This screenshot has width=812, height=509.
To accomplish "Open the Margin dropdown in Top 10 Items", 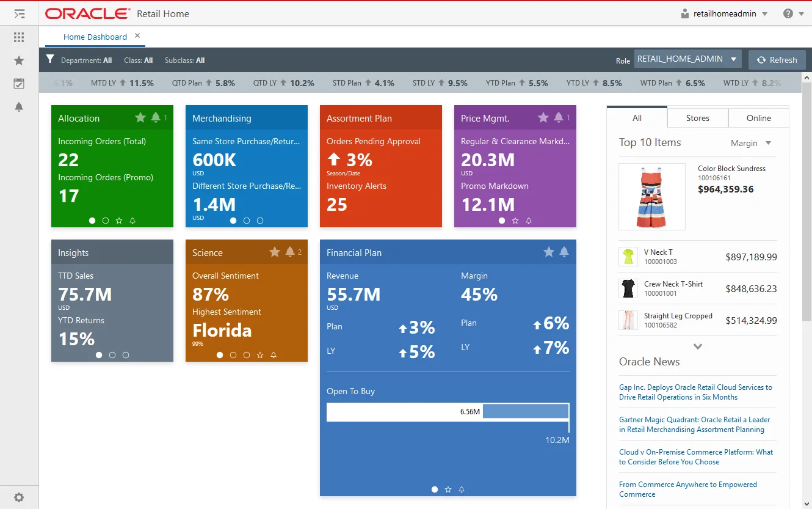I will coord(751,143).
